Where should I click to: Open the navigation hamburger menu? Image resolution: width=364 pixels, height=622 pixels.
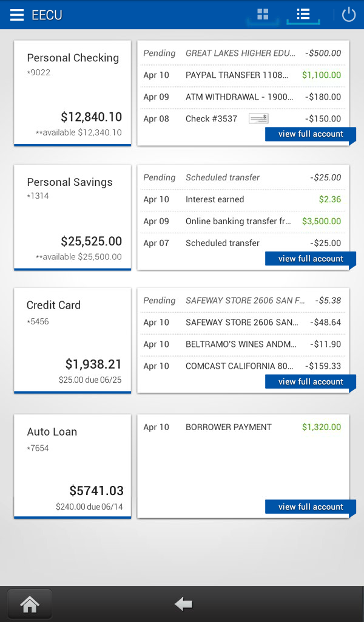click(x=16, y=15)
